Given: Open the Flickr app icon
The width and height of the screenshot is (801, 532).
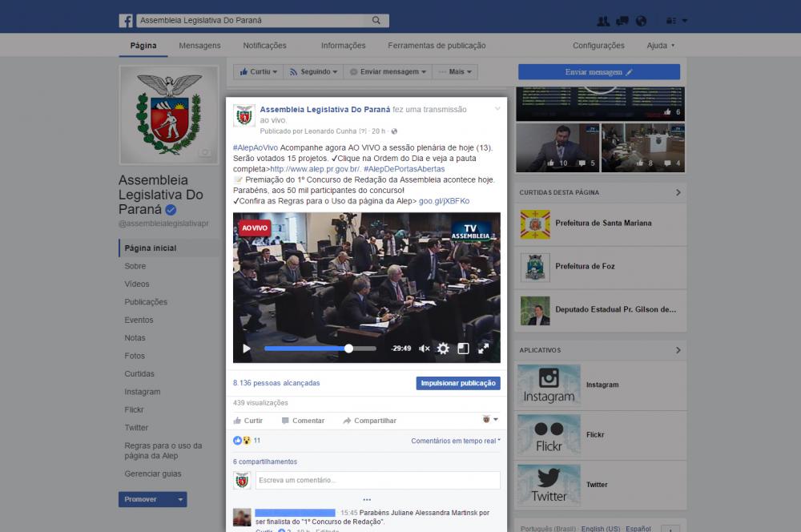Looking at the screenshot, I should (x=549, y=435).
